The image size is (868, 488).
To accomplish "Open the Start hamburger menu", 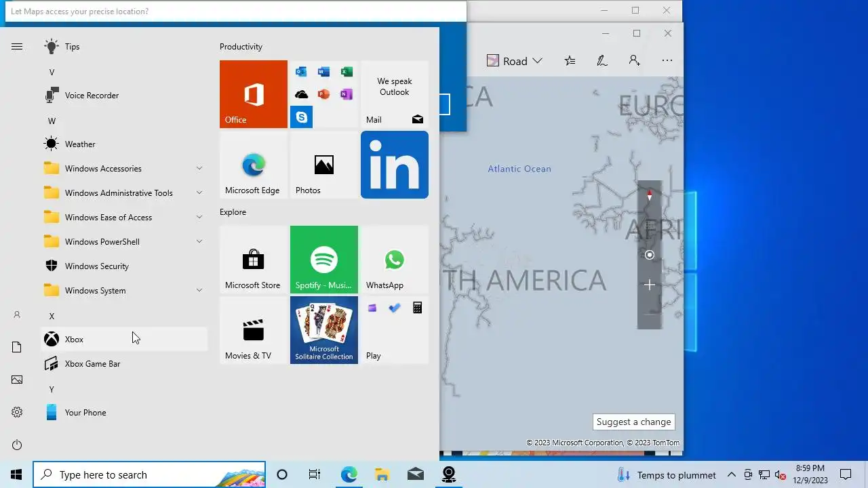I will (17, 47).
